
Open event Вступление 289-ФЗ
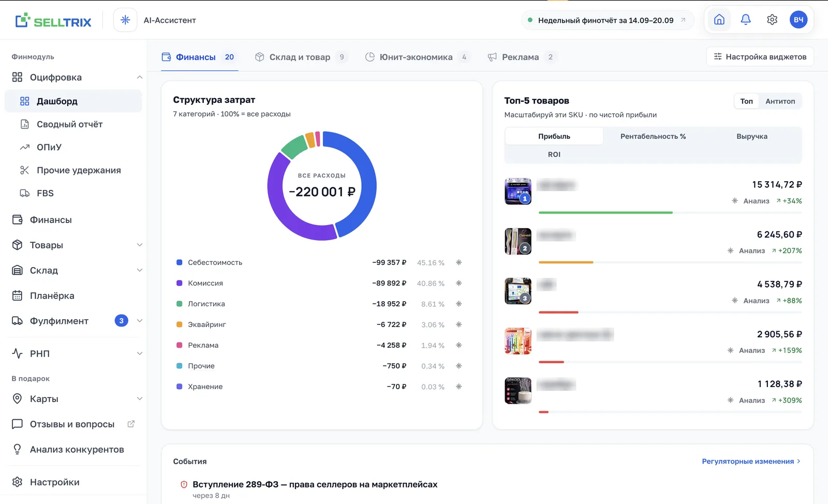(315, 484)
